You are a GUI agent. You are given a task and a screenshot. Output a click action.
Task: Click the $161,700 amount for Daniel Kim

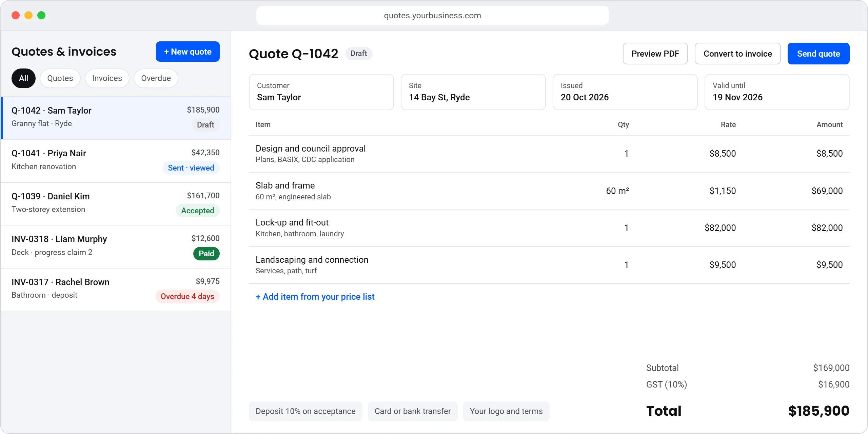pyautogui.click(x=203, y=196)
